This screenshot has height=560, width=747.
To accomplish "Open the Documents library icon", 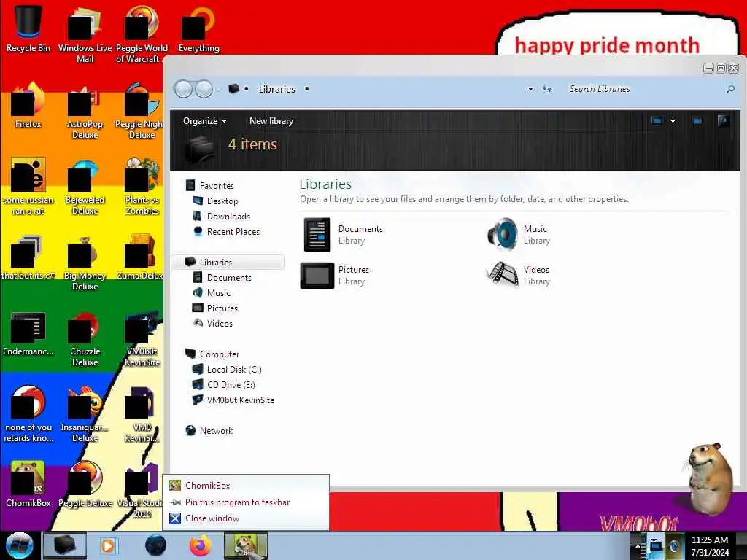I will [x=317, y=235].
